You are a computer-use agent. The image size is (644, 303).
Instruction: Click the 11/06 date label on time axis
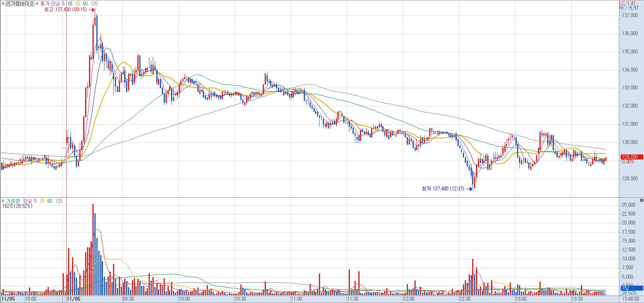(74, 299)
